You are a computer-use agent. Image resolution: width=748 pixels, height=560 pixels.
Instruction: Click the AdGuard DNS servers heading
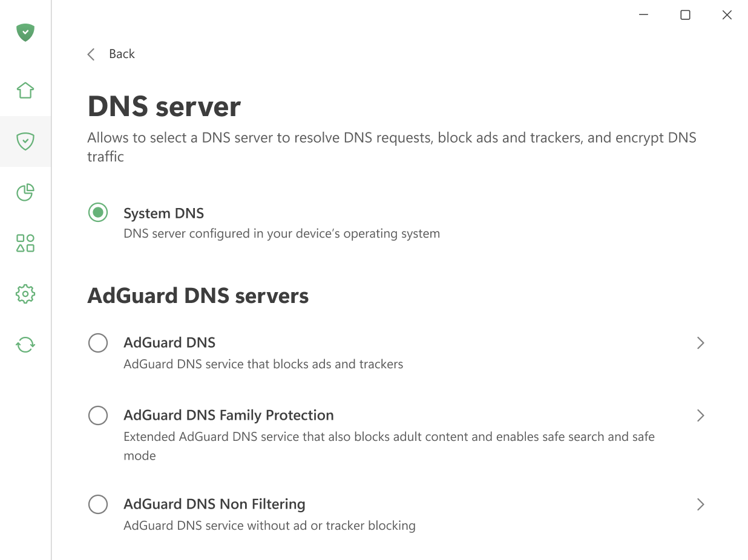(198, 295)
